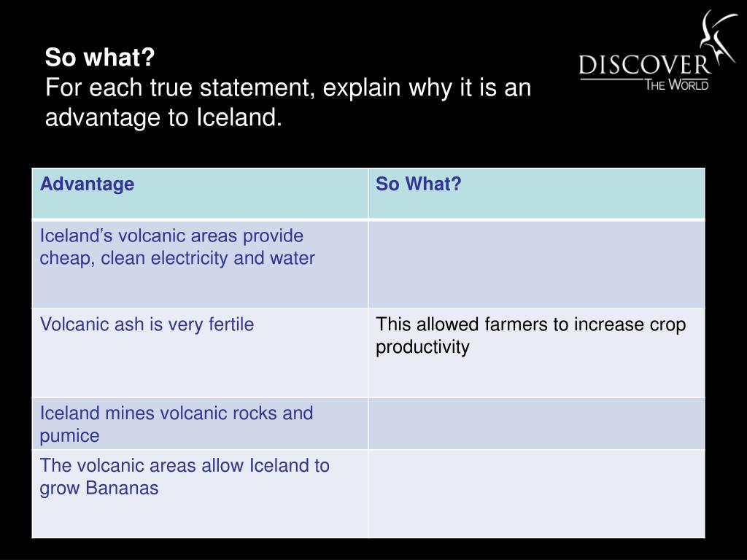
Task: Click the empty cell beside the pumice statement
Action: (x=536, y=424)
